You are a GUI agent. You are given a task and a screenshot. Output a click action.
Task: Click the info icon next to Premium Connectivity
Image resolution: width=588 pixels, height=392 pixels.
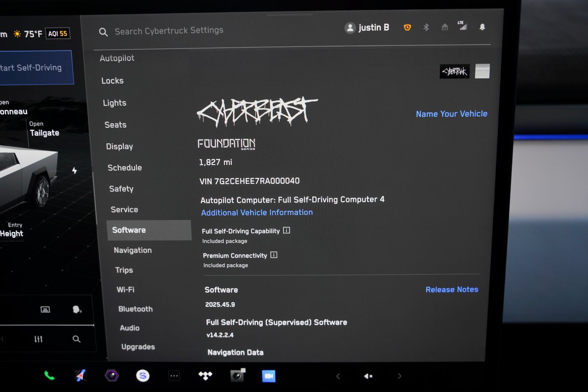(274, 255)
